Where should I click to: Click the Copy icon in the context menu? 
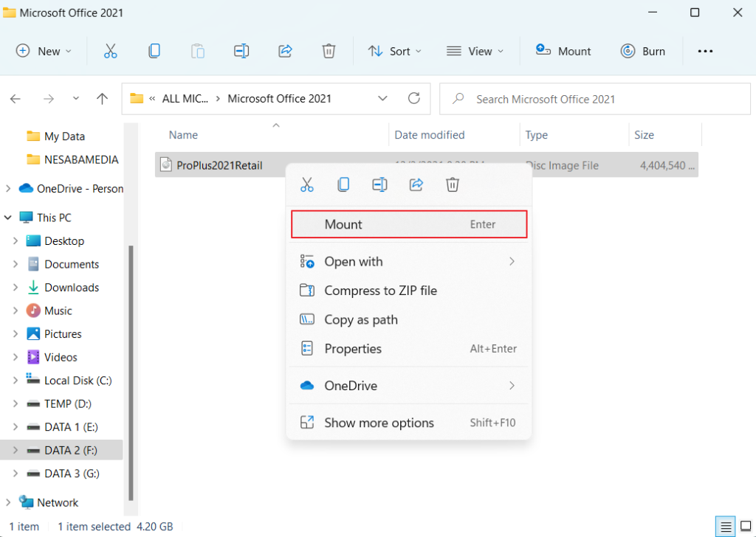coord(343,184)
